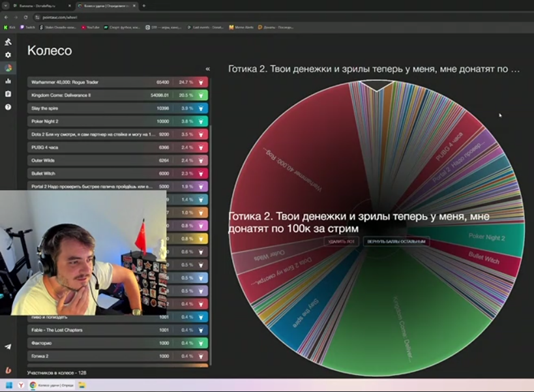Click the УДАЛИТЬ ЛОТ button
Screen dimensions: 534x392
[341, 241]
